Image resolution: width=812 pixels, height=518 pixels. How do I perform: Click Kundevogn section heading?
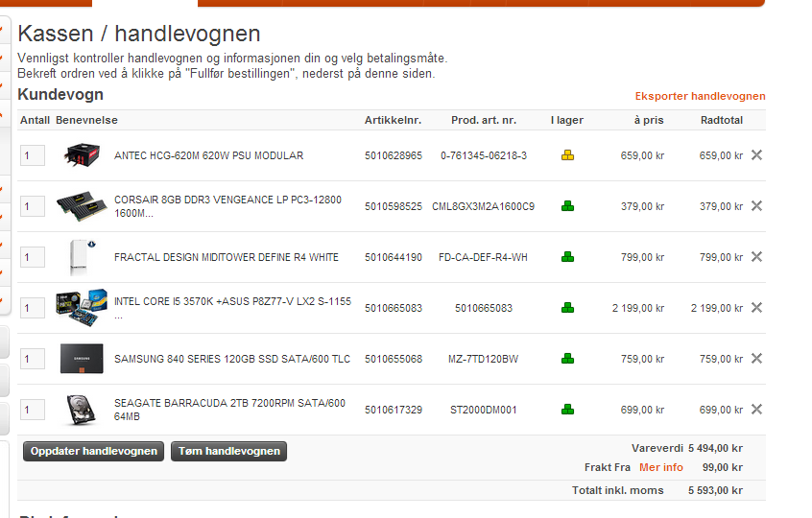click(60, 95)
